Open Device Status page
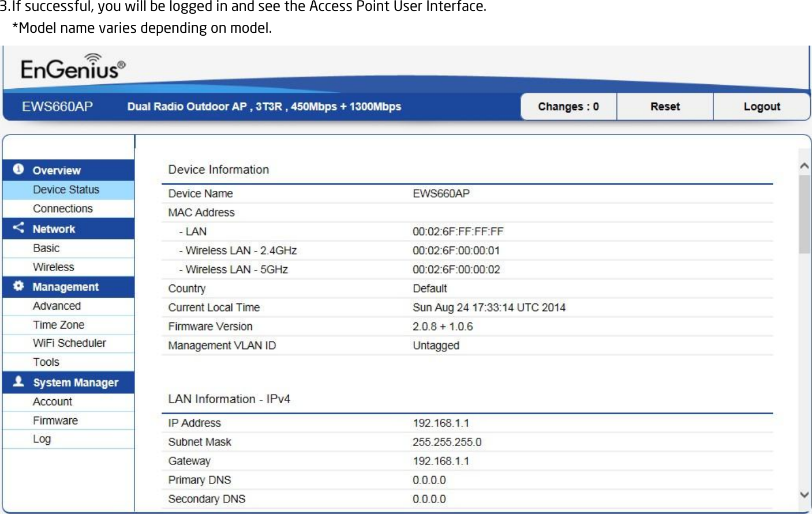 tap(68, 190)
